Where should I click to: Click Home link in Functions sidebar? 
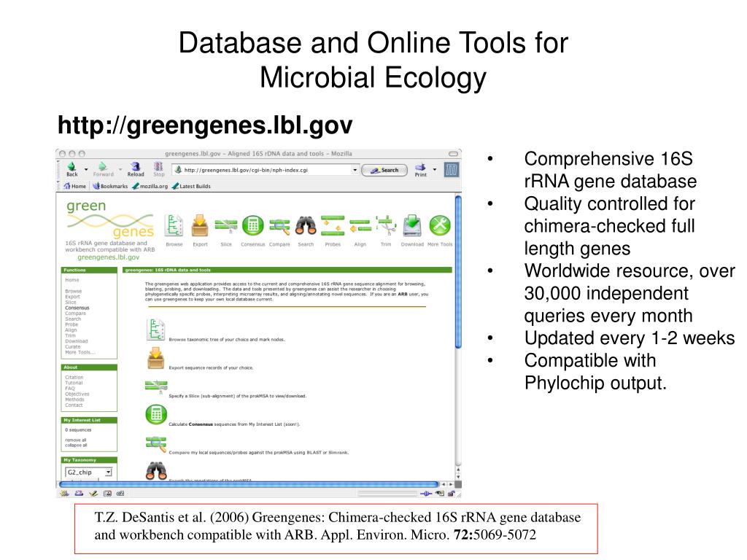point(72,280)
